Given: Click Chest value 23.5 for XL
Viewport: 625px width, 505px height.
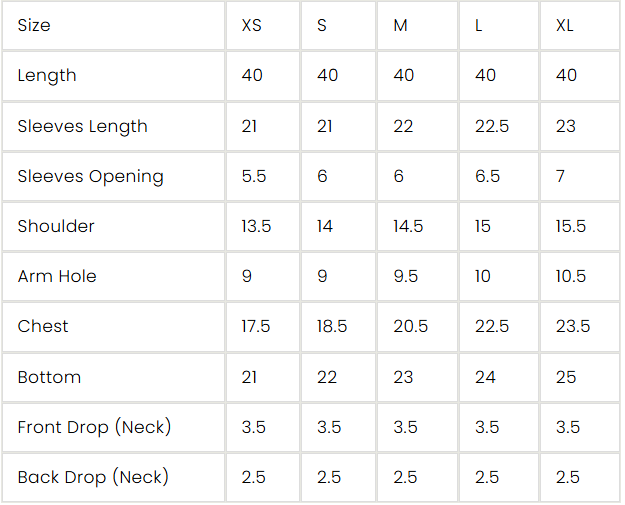Looking at the screenshot, I should 573,326.
